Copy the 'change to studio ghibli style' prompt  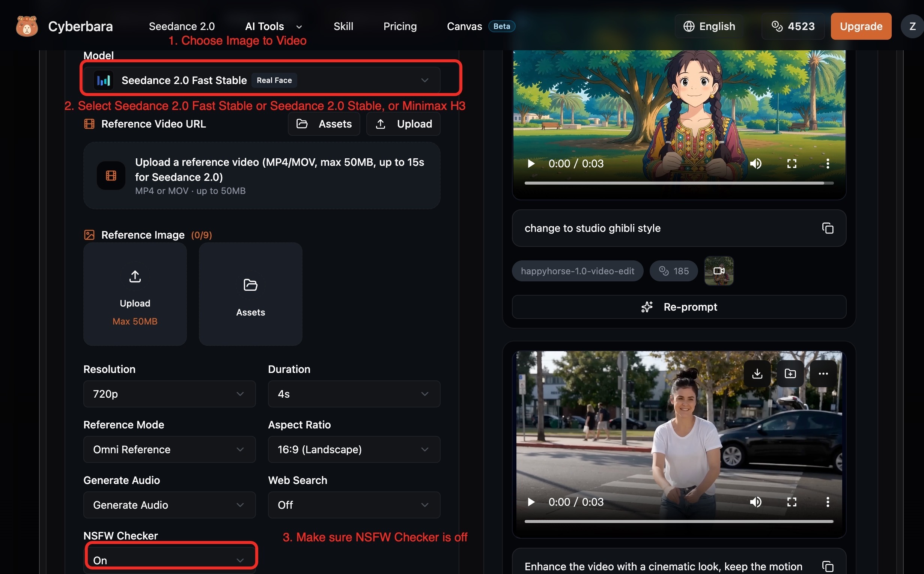(x=828, y=228)
